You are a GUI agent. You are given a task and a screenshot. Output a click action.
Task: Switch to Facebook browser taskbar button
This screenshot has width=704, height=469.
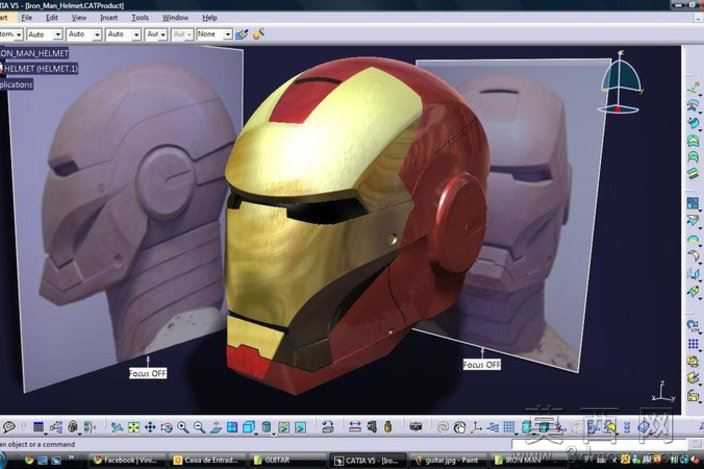127,460
